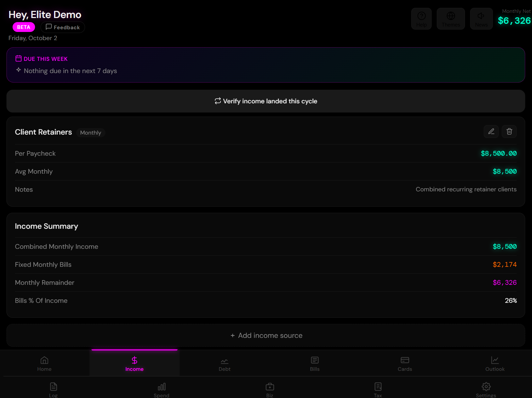Click the Monthly Net $6,326 value

pos(514,21)
